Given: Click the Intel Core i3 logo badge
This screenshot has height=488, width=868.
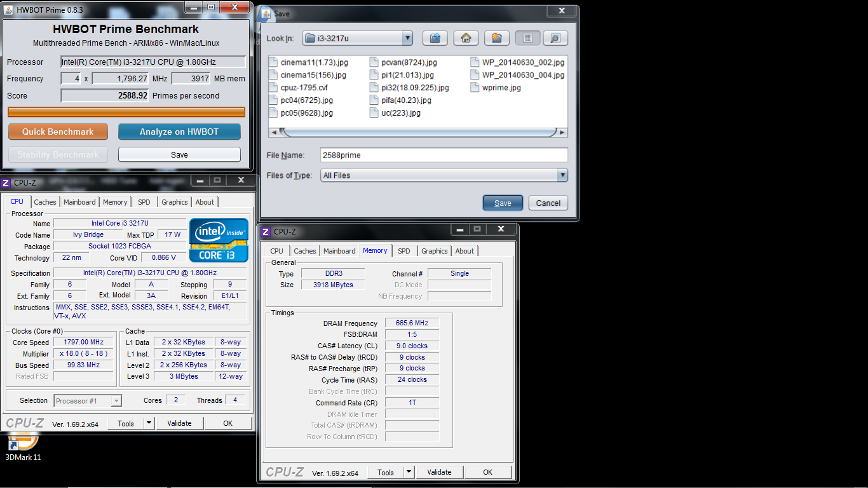Looking at the screenshot, I should (x=219, y=240).
